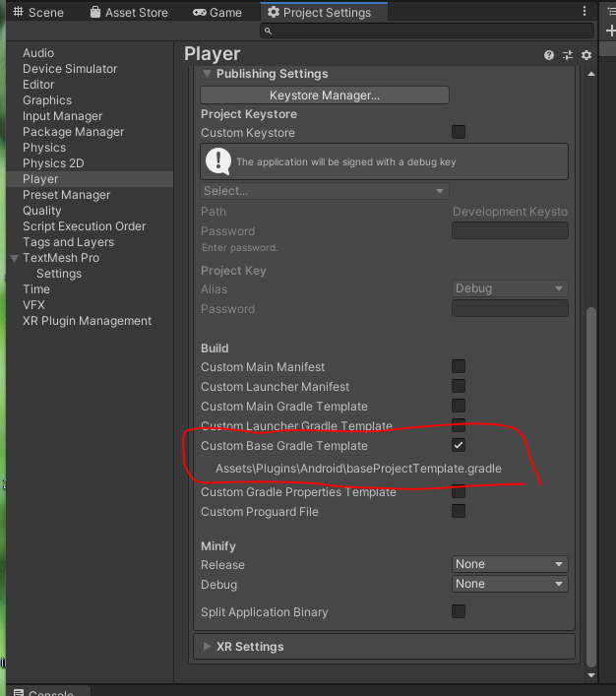
Task: Select TextMesh Pro Settings child item
Action: [59, 274]
